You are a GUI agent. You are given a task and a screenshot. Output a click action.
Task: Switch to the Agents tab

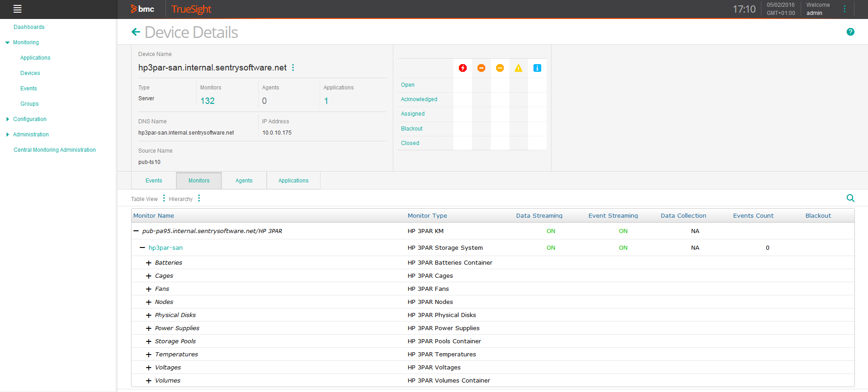coord(244,181)
